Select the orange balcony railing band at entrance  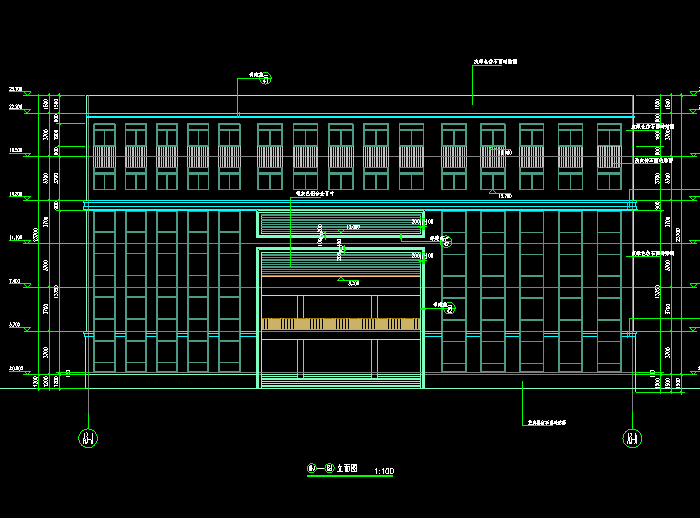tap(340, 324)
